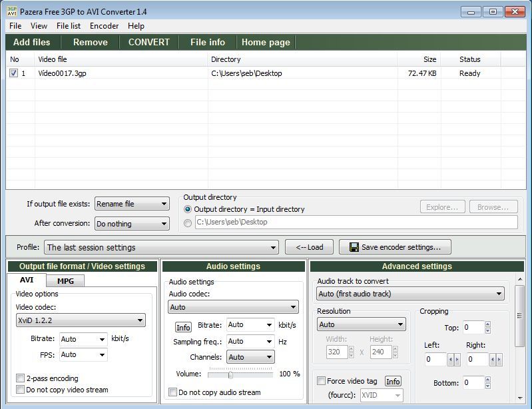Click the Advanced settings scrollbar up arrow
532x409 pixels.
point(520,279)
